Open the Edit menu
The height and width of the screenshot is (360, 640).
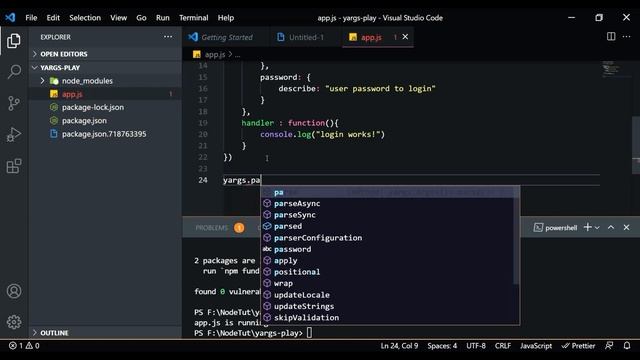pos(53,18)
